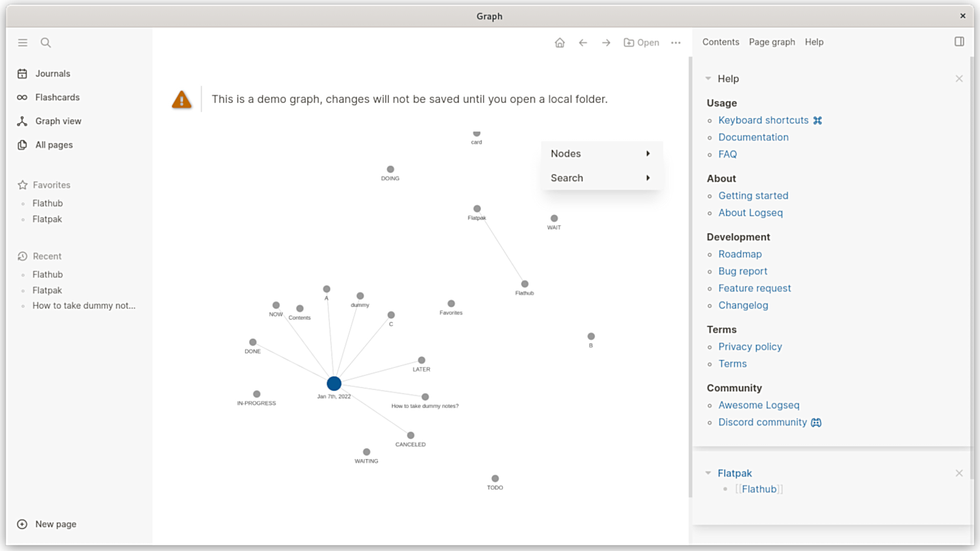
Task: Switch to the Page graph tab
Action: click(771, 42)
